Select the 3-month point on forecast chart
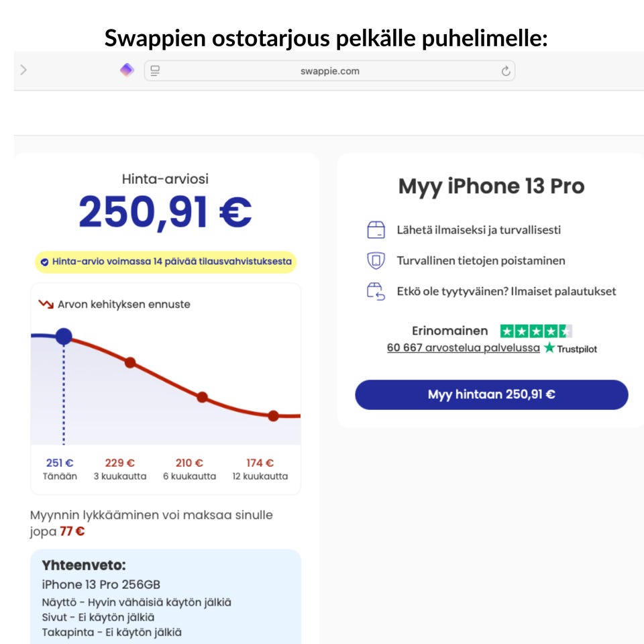The width and height of the screenshot is (644, 644). [x=130, y=362]
